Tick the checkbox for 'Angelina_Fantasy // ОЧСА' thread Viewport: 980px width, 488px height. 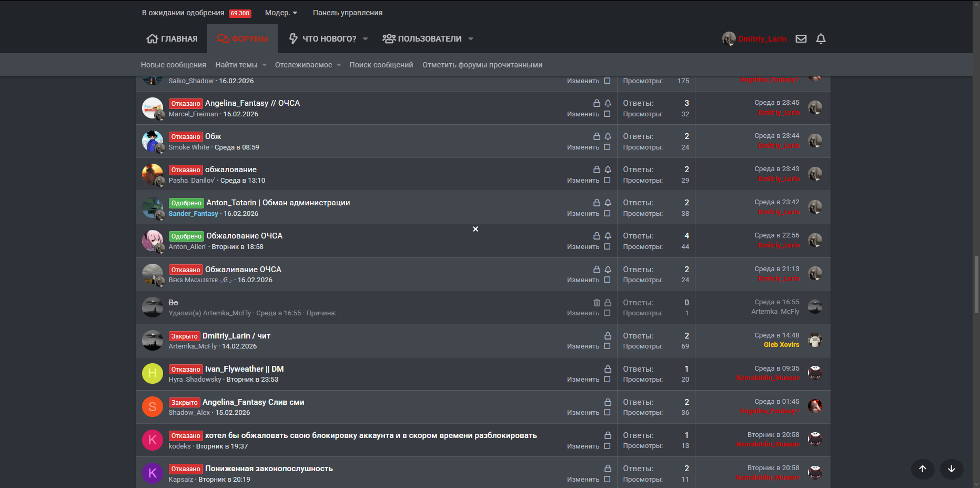pos(607,114)
